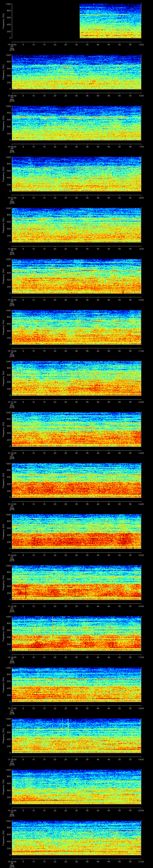
Task: Pick the spectrogram panel starting at 15:07:00
Action: point(77,174)
